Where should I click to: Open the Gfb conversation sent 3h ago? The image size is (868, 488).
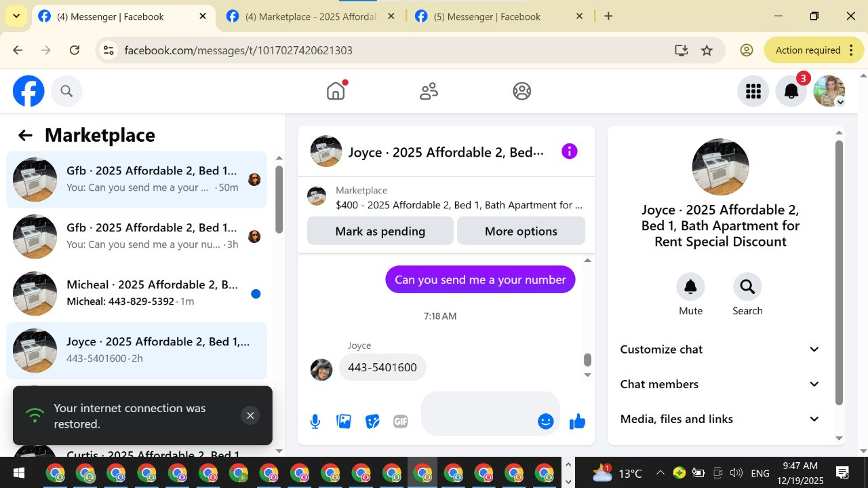click(x=136, y=236)
